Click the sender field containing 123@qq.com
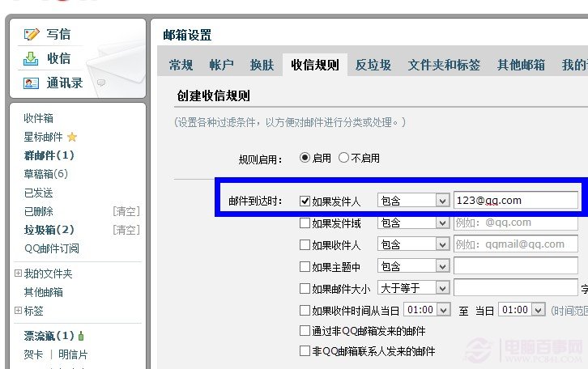 [516, 201]
